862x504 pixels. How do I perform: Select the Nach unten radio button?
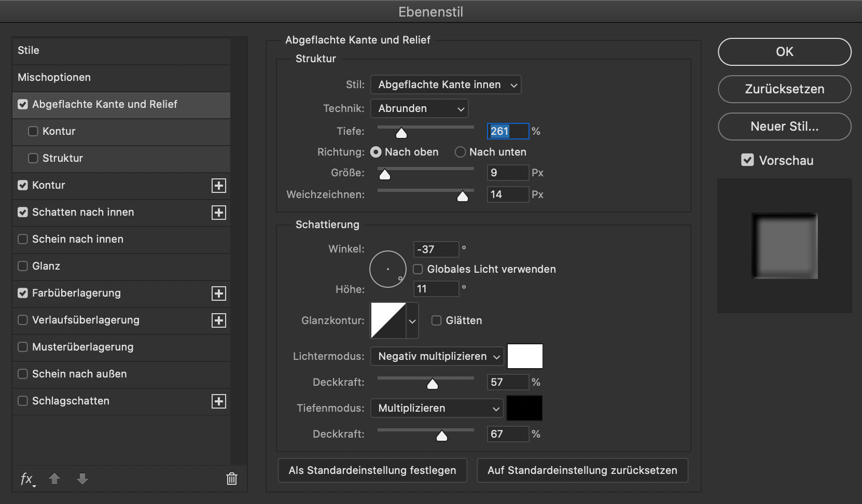(x=460, y=152)
